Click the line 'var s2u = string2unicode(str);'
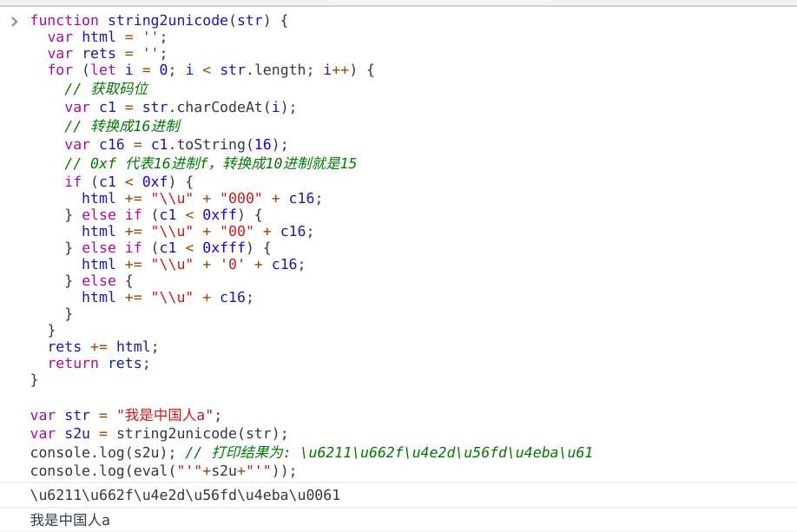The width and height of the screenshot is (797, 532). (159, 433)
